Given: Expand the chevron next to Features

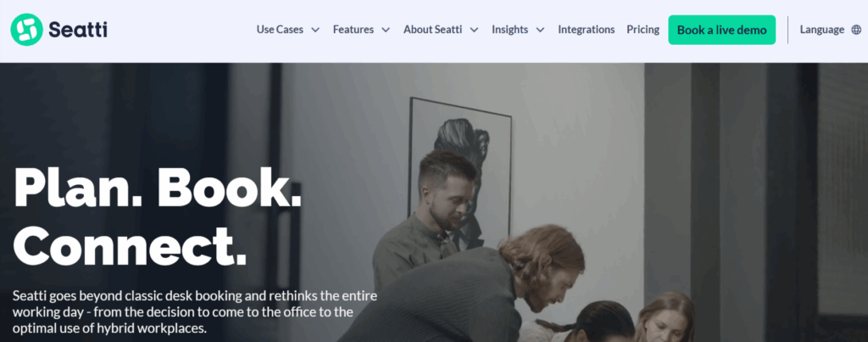Looking at the screenshot, I should click(x=386, y=30).
